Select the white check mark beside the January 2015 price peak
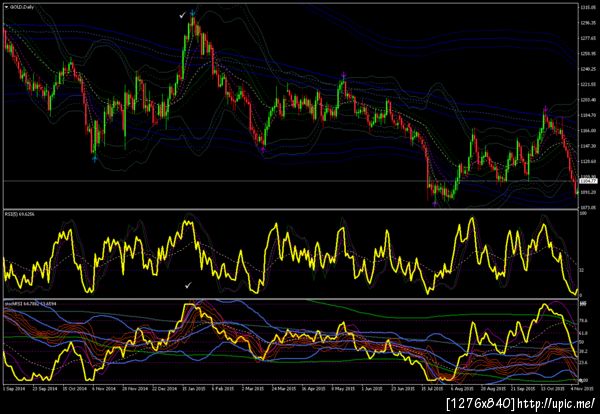 183,15
